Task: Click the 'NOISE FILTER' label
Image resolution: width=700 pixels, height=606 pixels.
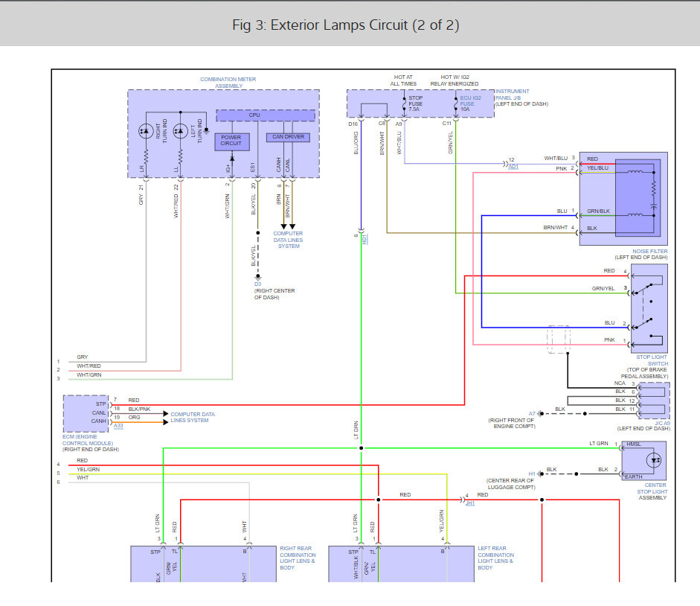Action: [649, 251]
